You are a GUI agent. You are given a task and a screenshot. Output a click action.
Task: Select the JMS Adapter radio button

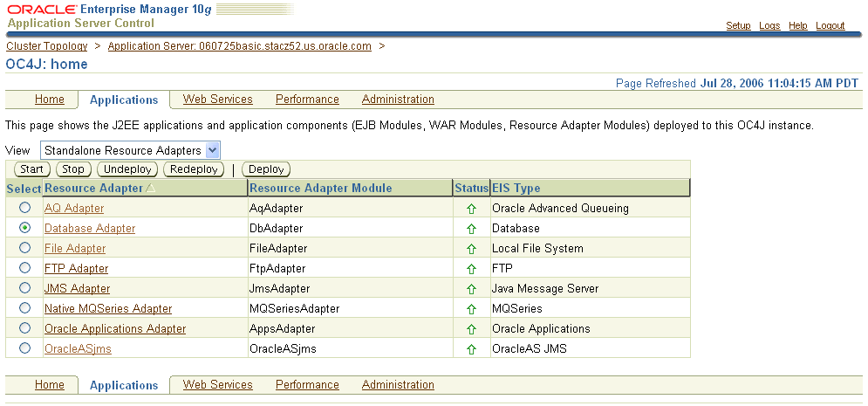[24, 287]
